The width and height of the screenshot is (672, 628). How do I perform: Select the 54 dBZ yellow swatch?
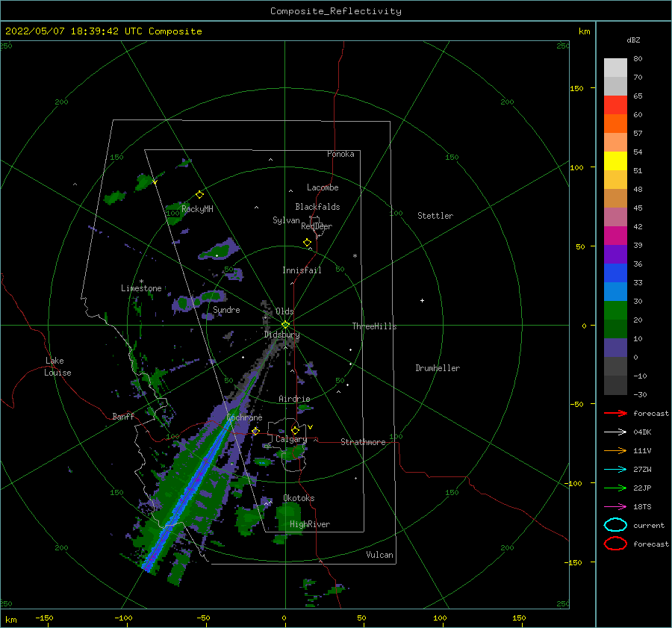pos(615,161)
